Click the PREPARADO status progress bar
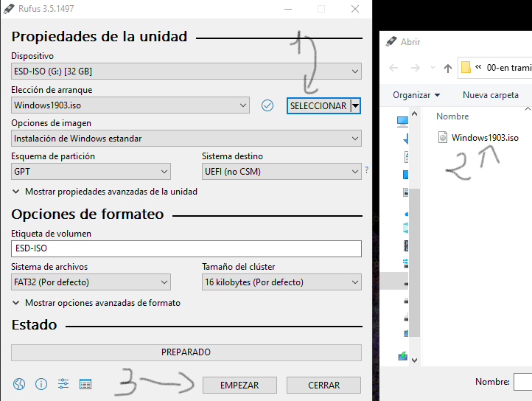The height and width of the screenshot is (401, 532). [x=186, y=352]
